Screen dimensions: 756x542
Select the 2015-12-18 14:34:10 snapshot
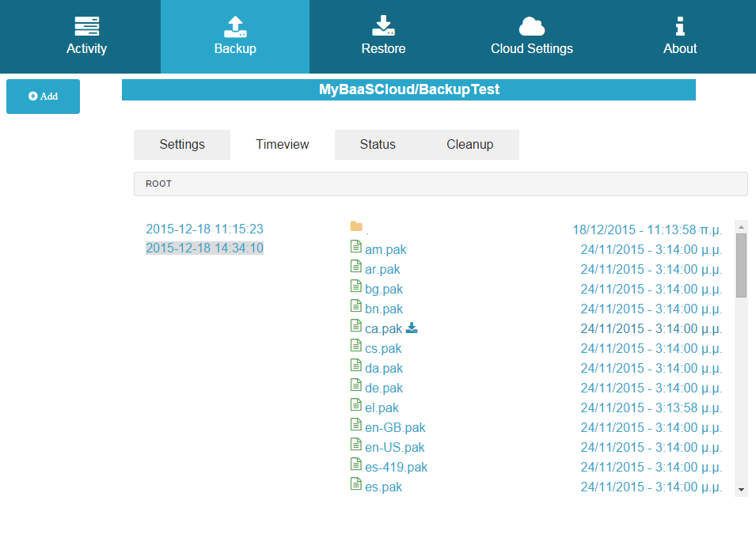204,247
